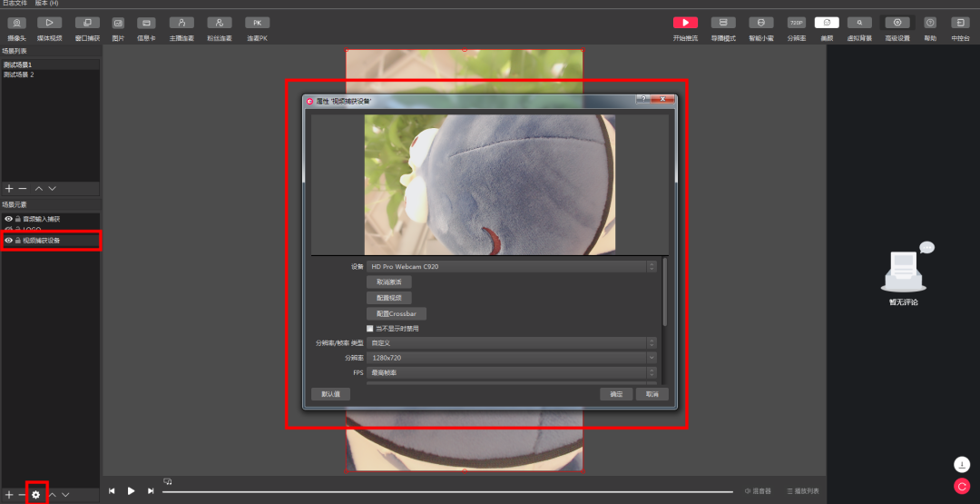Toggle visibility of 音频输入捕获 source
Screen dimensions: 980x504
(x=9, y=219)
